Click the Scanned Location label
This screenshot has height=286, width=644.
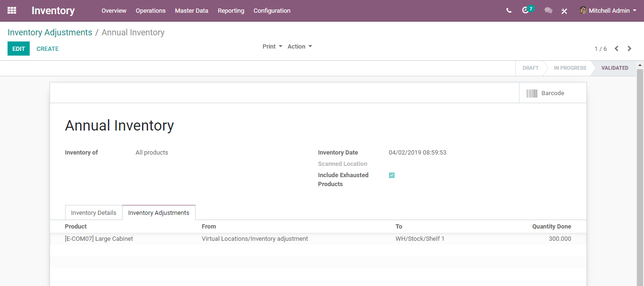pyautogui.click(x=343, y=163)
